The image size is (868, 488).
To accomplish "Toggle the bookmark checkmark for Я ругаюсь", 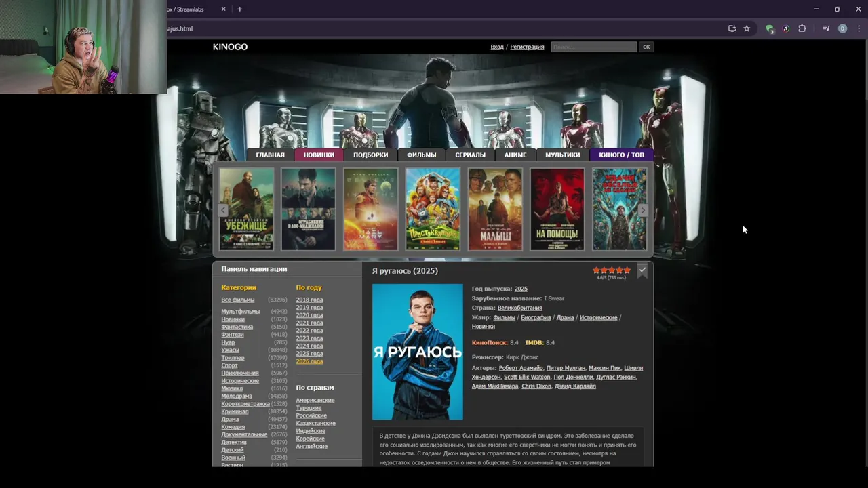I will [642, 271].
